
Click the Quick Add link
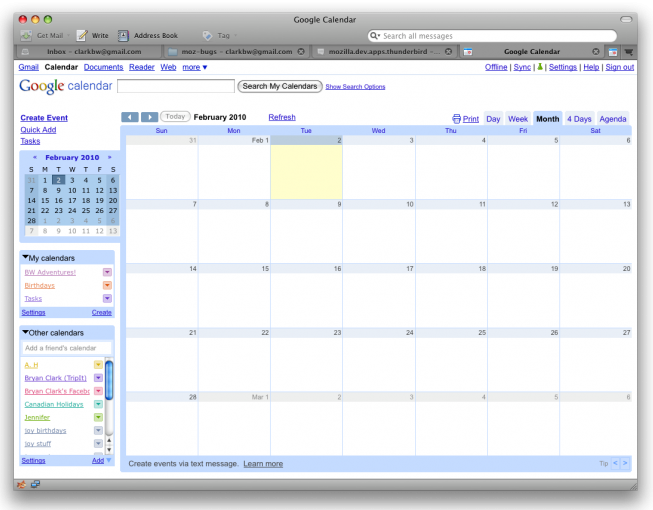[38, 129]
